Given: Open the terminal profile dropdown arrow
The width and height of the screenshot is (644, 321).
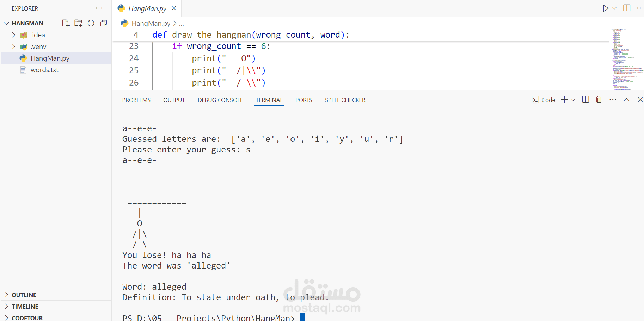Looking at the screenshot, I should [x=573, y=100].
